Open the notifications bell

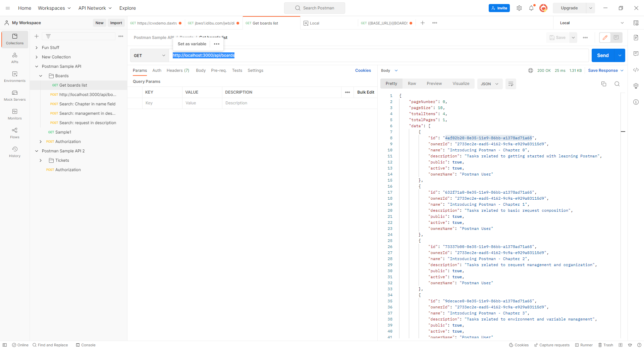point(531,8)
